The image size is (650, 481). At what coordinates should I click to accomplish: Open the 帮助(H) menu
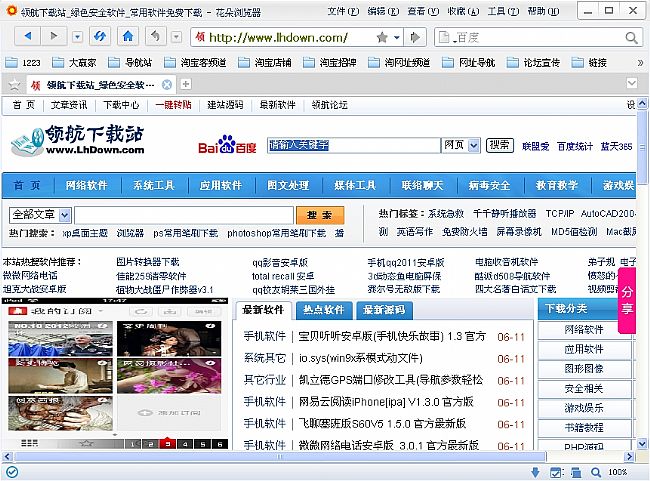point(543,12)
